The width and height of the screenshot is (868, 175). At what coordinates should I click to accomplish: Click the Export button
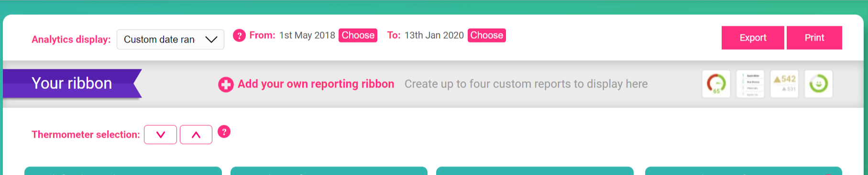coord(753,38)
